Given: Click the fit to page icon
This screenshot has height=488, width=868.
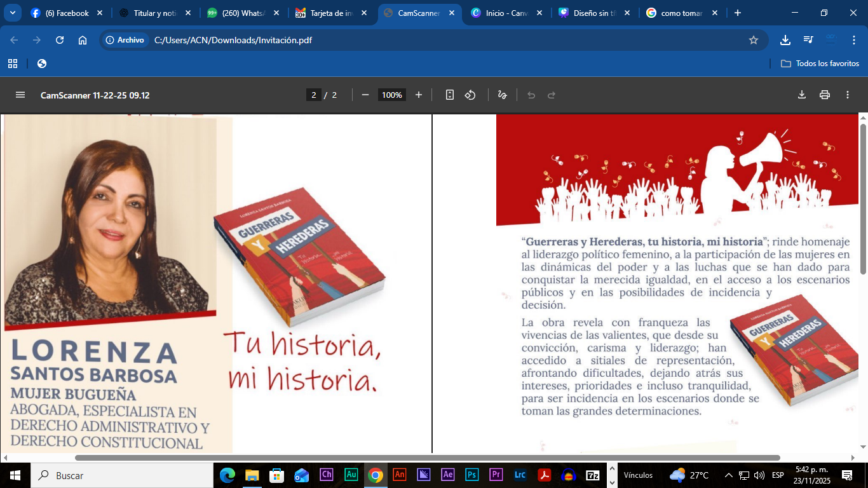Looking at the screenshot, I should point(450,95).
